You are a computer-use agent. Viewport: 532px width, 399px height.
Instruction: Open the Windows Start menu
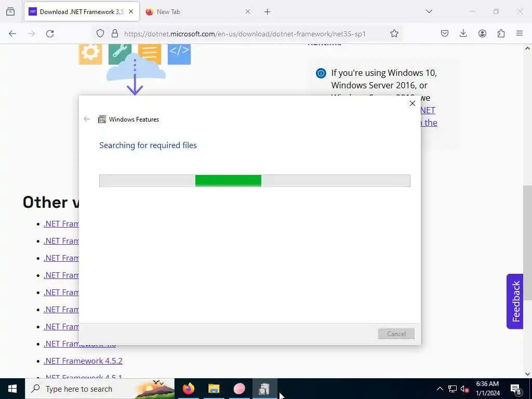click(12, 389)
